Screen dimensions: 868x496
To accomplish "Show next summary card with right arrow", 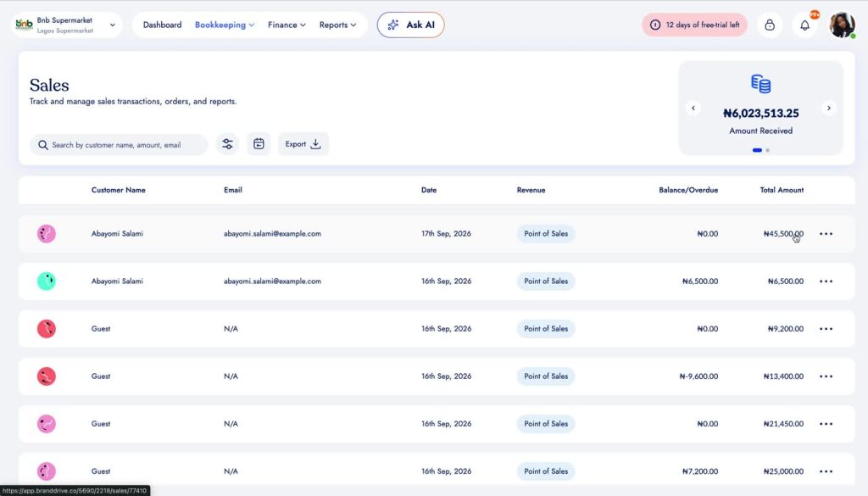I will pos(829,108).
